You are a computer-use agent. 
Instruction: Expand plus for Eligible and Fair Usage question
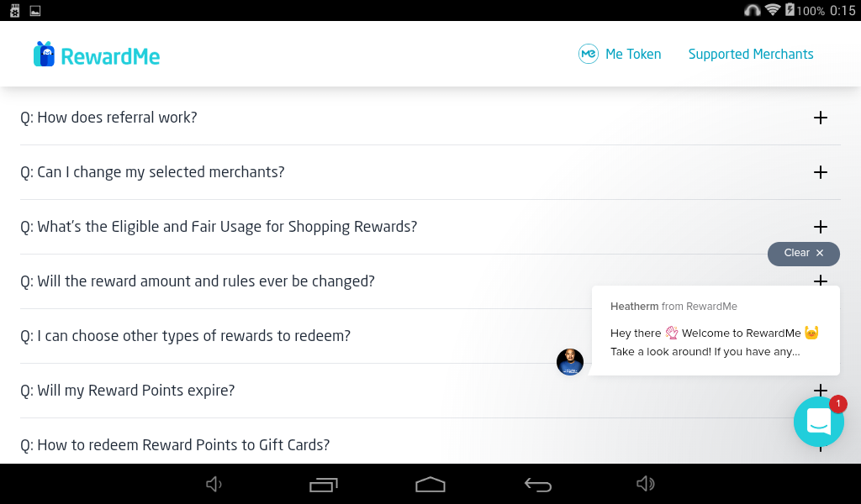pos(821,227)
